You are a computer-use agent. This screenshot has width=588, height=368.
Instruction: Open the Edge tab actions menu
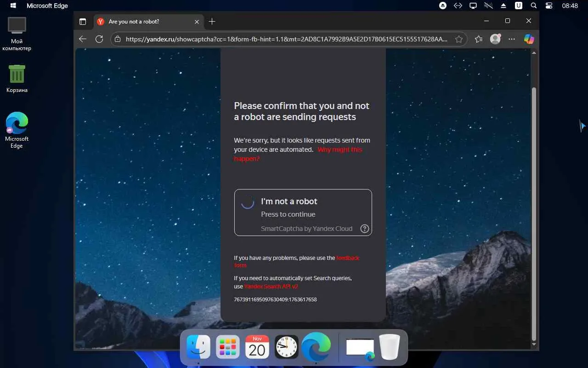[x=83, y=22]
